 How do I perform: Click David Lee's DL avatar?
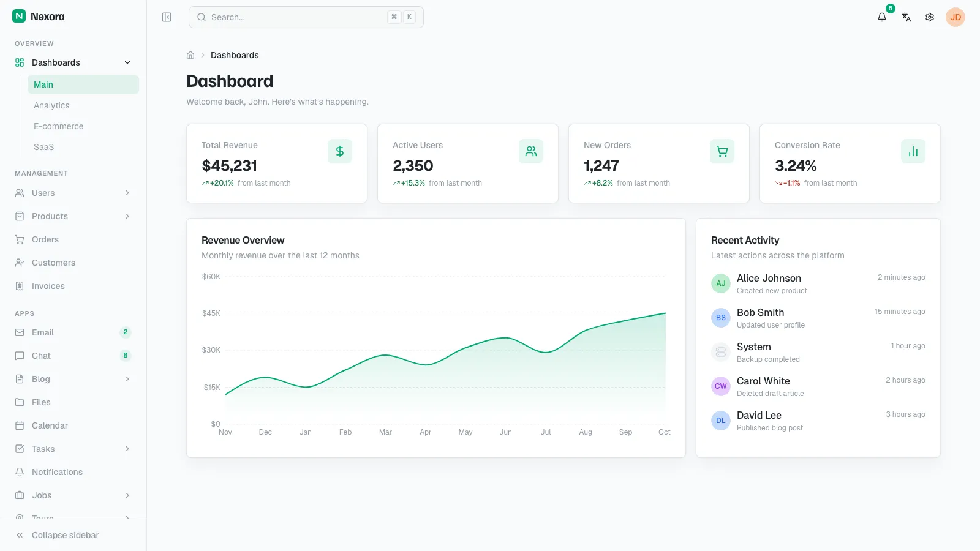point(721,421)
